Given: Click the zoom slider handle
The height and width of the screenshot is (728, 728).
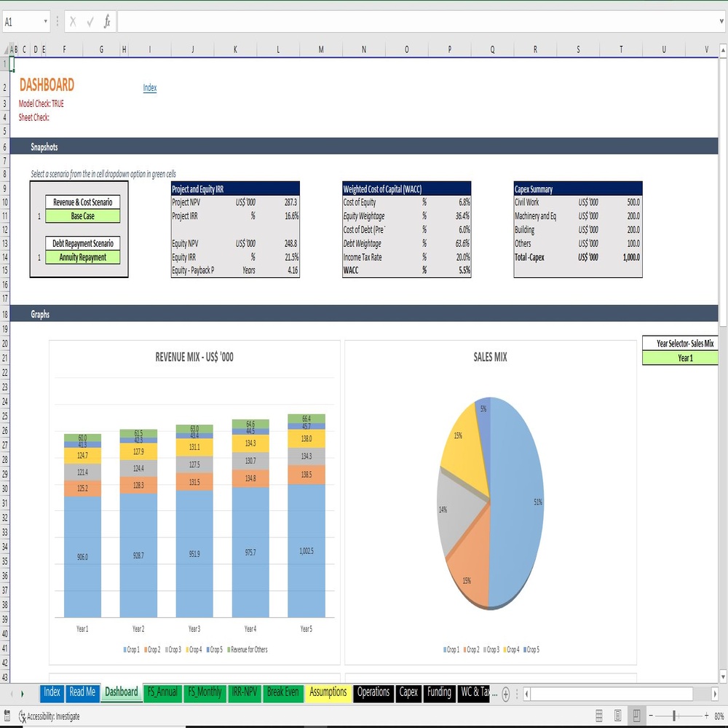Looking at the screenshot, I should click(673, 716).
